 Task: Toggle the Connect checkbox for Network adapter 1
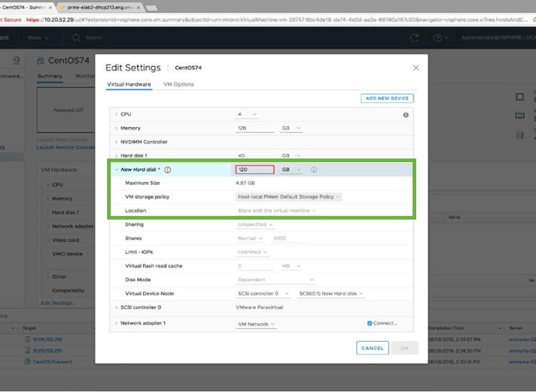pos(370,323)
